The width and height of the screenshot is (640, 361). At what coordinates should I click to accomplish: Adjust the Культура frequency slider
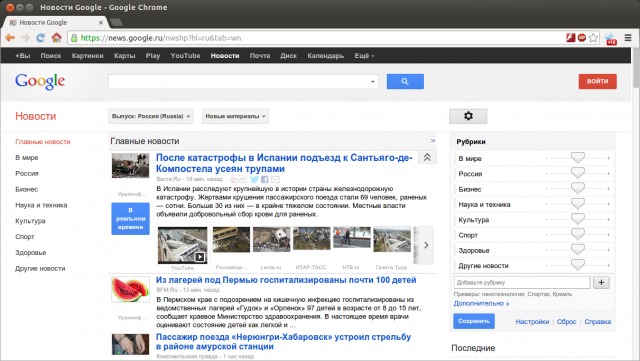click(578, 219)
